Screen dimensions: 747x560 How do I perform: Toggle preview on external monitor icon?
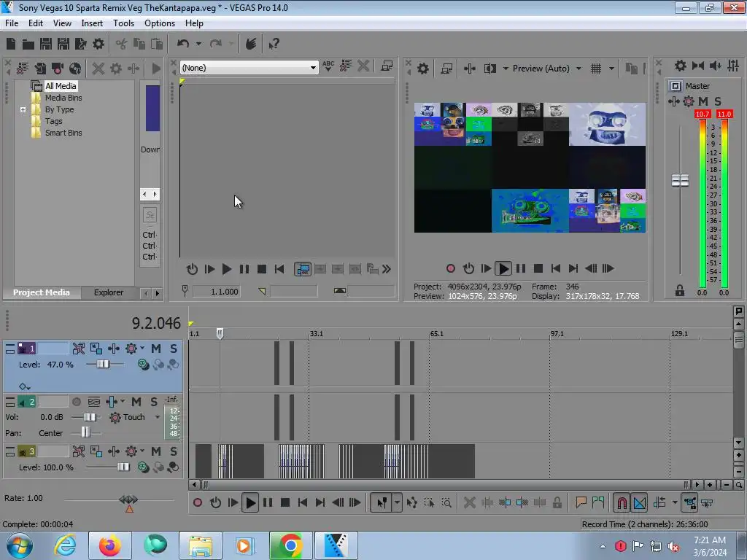tap(446, 69)
